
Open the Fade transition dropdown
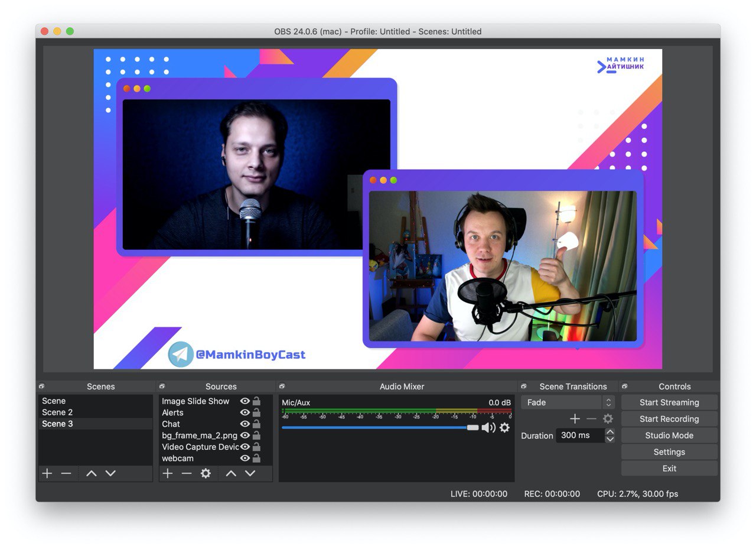click(x=568, y=402)
